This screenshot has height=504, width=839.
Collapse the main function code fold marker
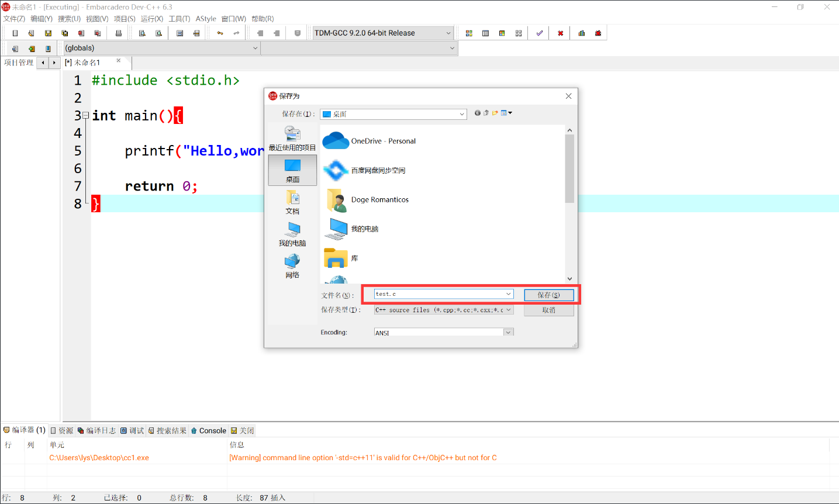(x=86, y=116)
